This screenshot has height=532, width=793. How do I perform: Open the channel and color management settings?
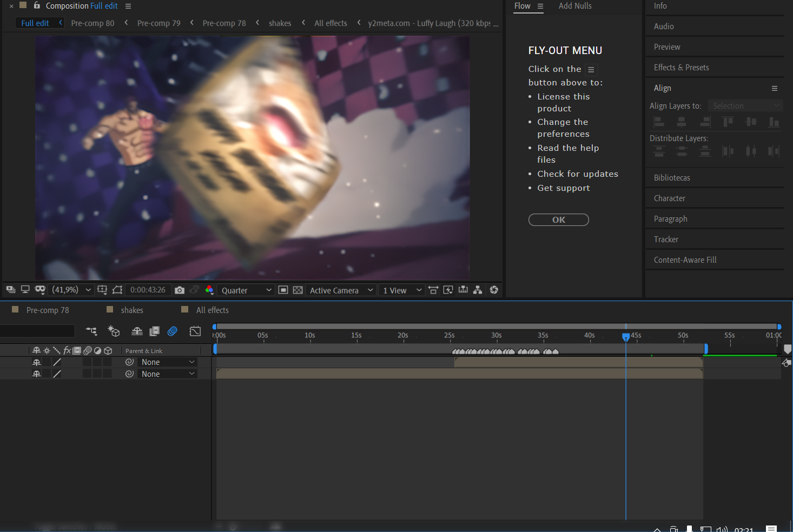(209, 290)
